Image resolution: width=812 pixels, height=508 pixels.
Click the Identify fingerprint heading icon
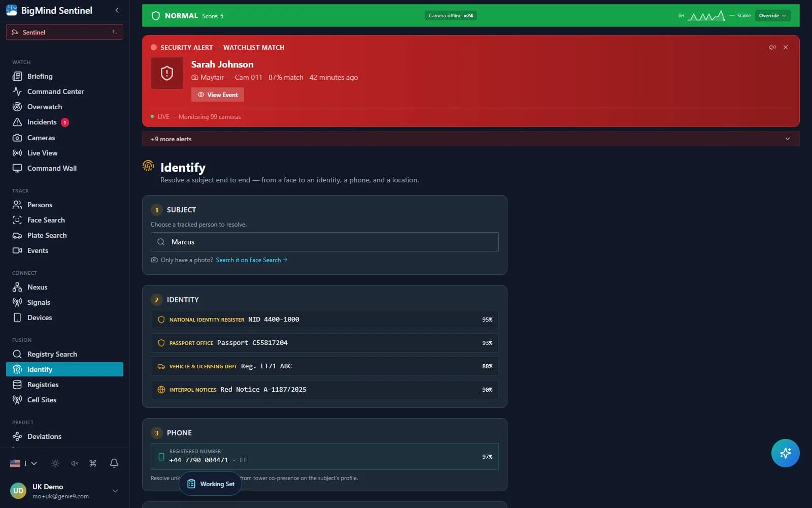[x=148, y=166]
